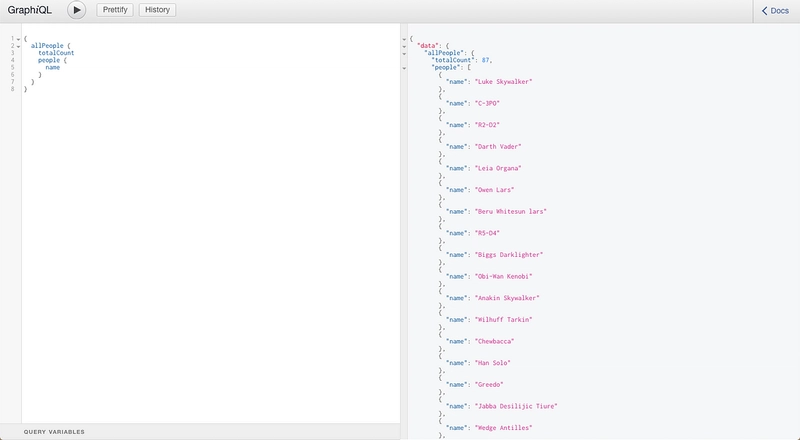Viewport: 800px width, 440px height.
Task: Click allPeople field in query editor
Action: [x=47, y=46]
